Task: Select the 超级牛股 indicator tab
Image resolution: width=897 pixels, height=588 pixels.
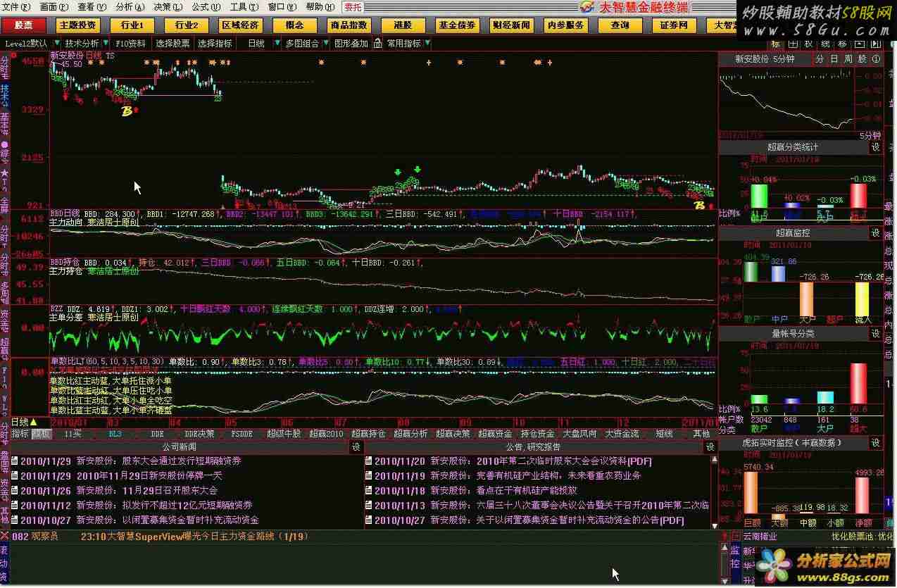Action: (284, 434)
